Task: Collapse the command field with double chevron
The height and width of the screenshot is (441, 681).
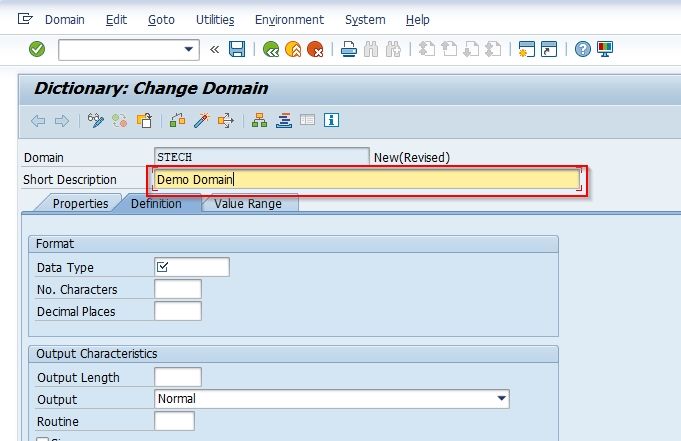Action: tap(215, 50)
